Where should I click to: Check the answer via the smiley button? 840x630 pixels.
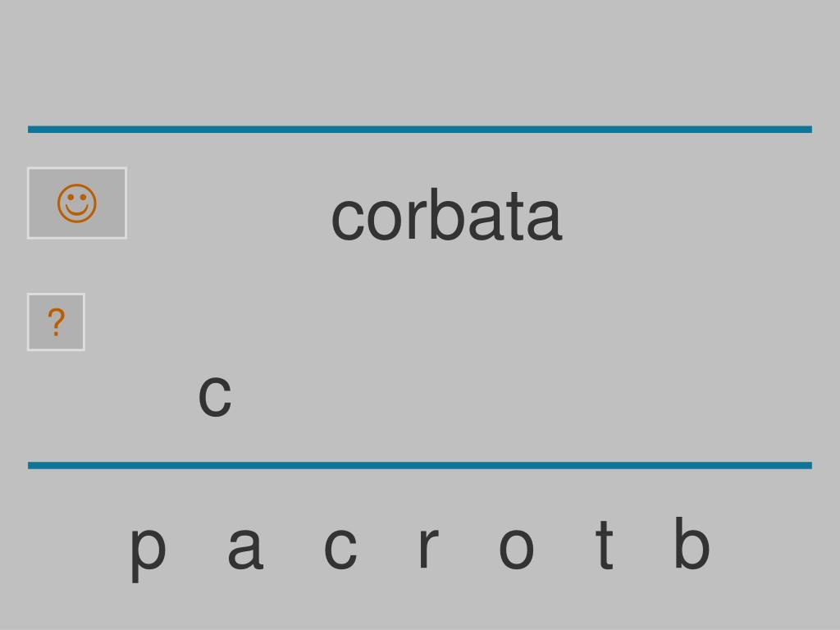click(77, 203)
